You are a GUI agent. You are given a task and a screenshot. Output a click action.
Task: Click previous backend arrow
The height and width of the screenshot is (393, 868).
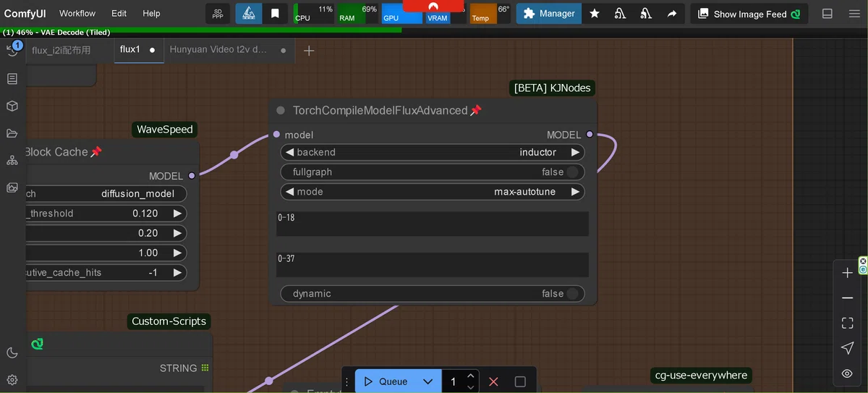[x=289, y=153]
